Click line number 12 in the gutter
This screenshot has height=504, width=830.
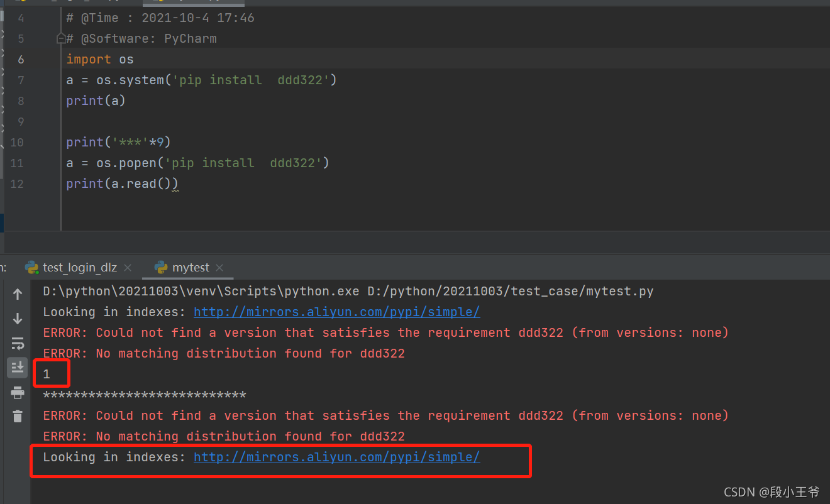[17, 184]
